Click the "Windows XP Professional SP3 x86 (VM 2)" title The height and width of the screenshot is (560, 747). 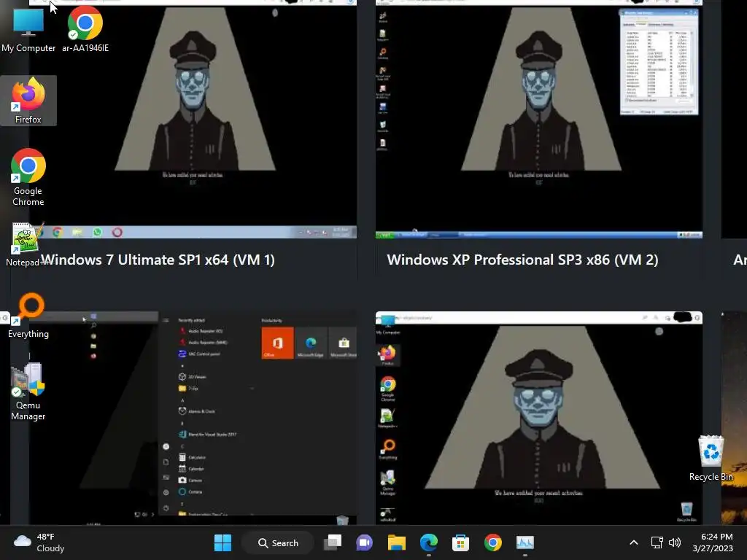point(522,260)
